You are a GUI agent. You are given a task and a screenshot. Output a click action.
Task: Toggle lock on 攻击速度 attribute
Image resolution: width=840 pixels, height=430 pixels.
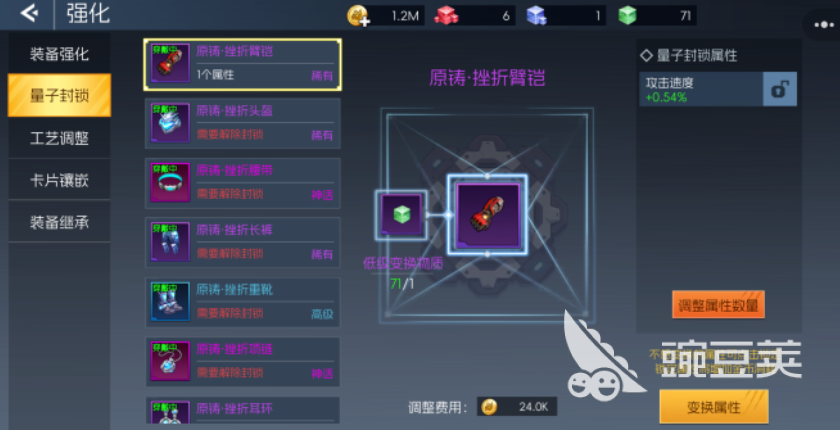click(779, 89)
